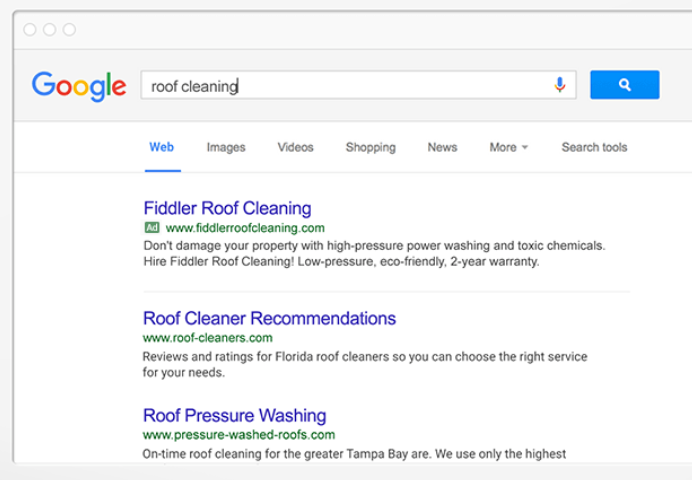Click the green Ad badge icon

pyautogui.click(x=152, y=228)
